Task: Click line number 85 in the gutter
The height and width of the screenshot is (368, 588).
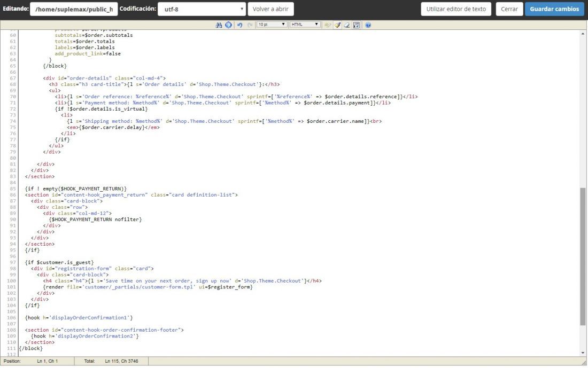Action: click(x=13, y=189)
